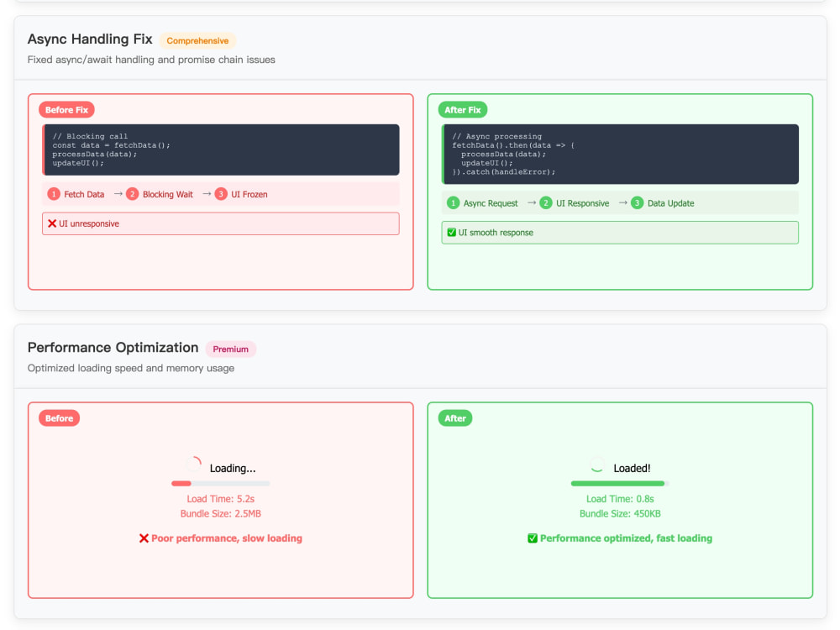The width and height of the screenshot is (840, 630).
Task: Click 'Optimized loading speed and memory usage' text
Action: tap(131, 368)
